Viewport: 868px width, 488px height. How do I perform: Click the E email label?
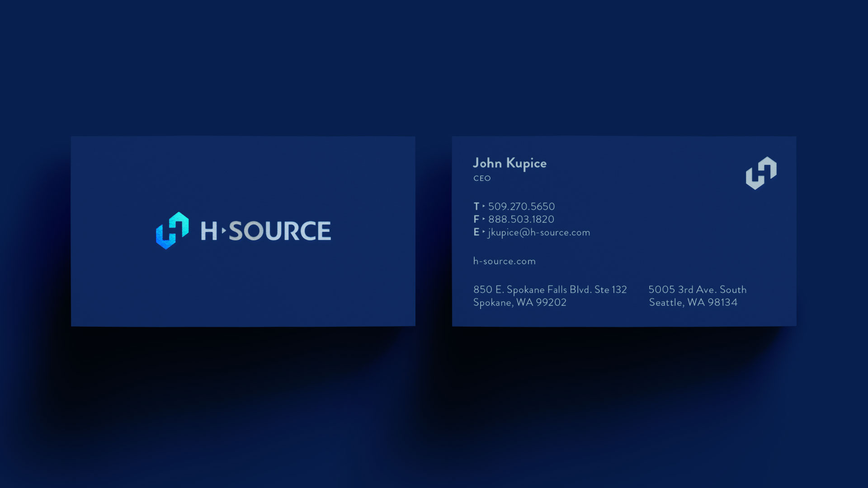476,233
